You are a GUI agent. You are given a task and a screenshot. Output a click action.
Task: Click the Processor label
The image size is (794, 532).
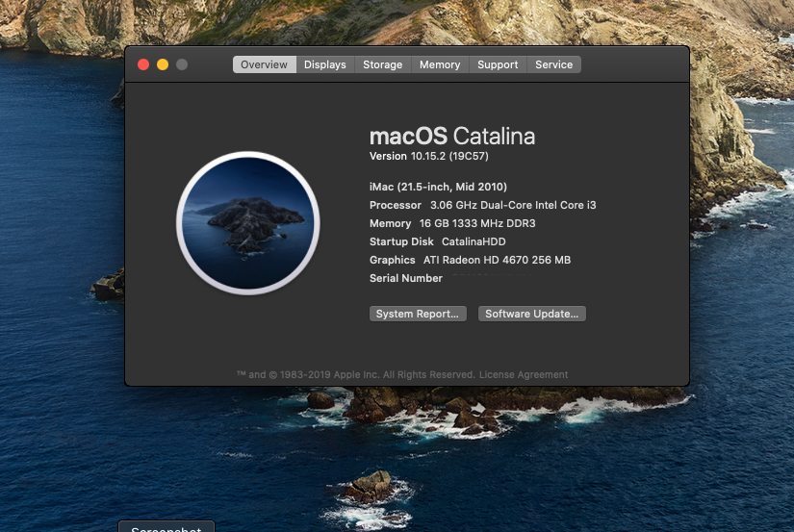click(x=396, y=205)
